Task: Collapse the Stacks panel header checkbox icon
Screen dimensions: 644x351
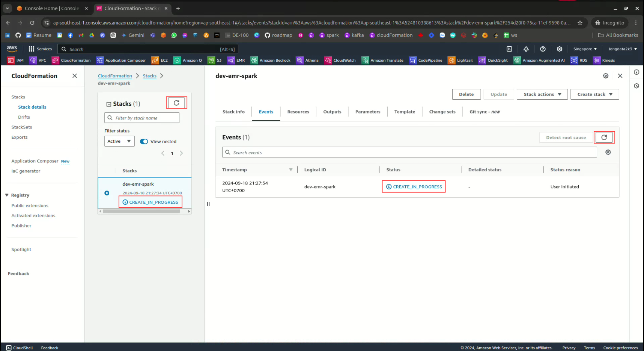Action: pyautogui.click(x=109, y=104)
